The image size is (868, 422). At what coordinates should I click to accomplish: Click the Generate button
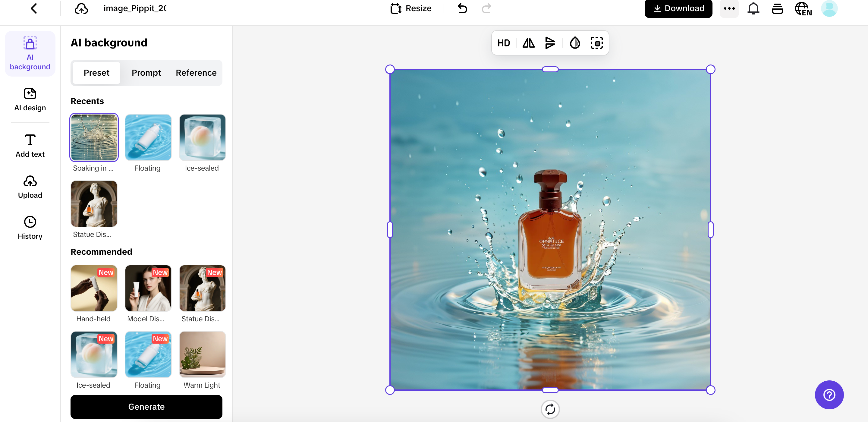(x=146, y=407)
